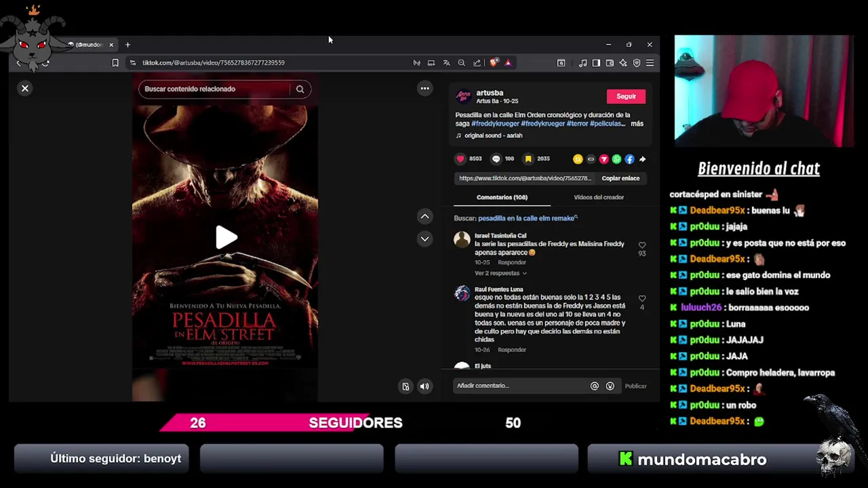Send to friends via red share icon
Image resolution: width=868 pixels, height=488 pixels.
click(604, 159)
